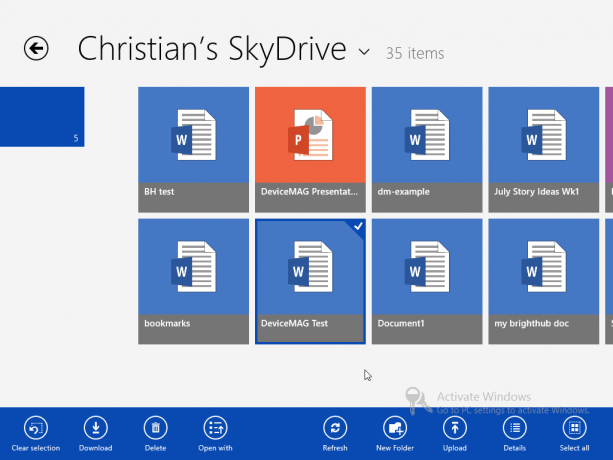Click the July Story Ideas Wk1 label
The image size is (613, 460).
click(x=536, y=192)
